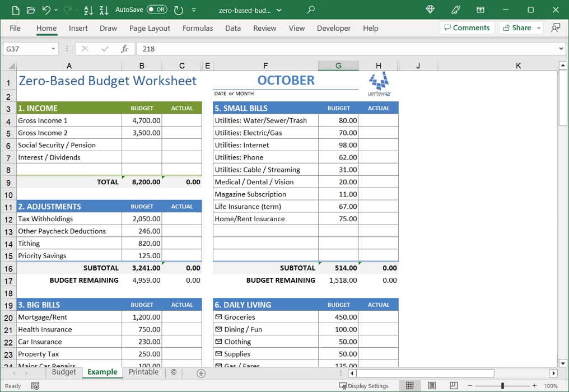The height and width of the screenshot is (392, 569).
Task: Toggle the Groceries envelope checkbox
Action: point(218,317)
